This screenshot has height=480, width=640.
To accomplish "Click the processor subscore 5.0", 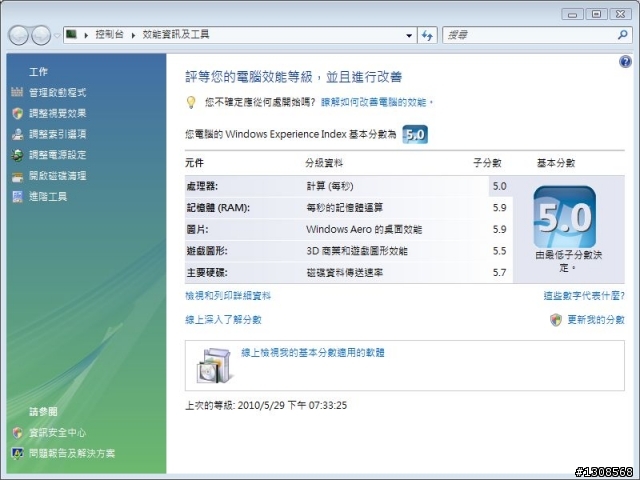I will coord(500,186).
